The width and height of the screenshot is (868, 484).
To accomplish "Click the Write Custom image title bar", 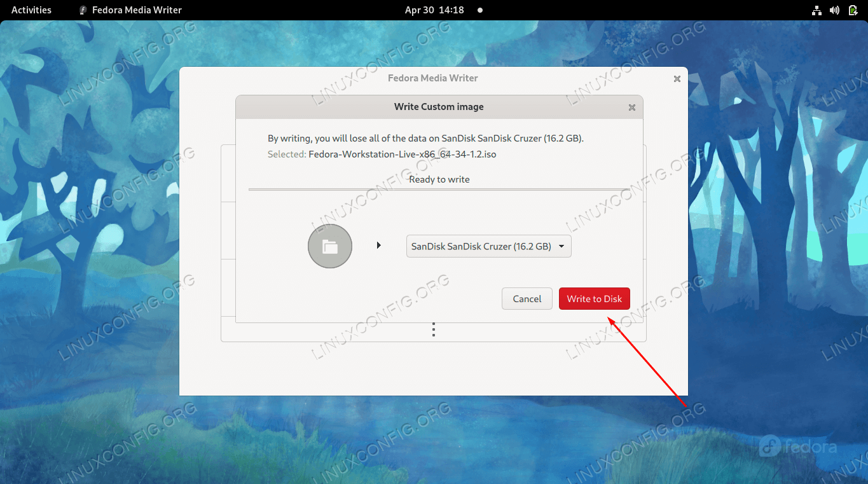I will pyautogui.click(x=439, y=107).
